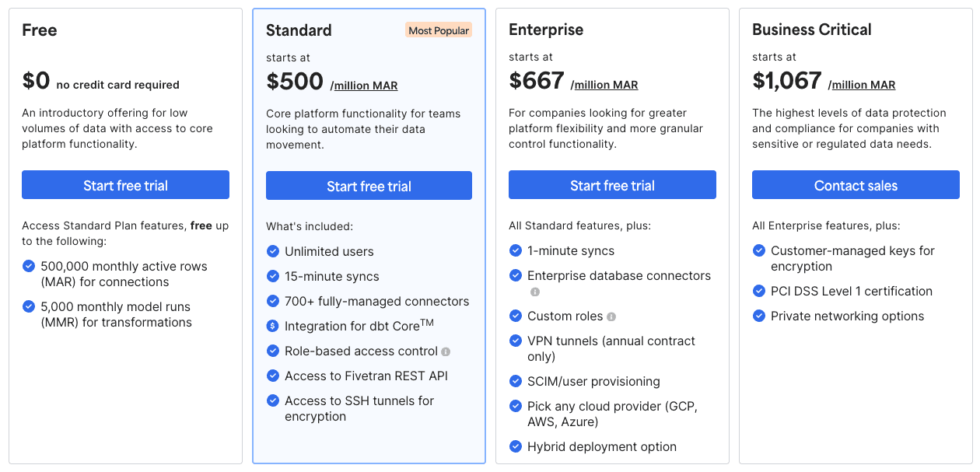This screenshot has width=980, height=472.
Task: Click dollar icon beside Integration for dbt Core
Action: (x=272, y=326)
